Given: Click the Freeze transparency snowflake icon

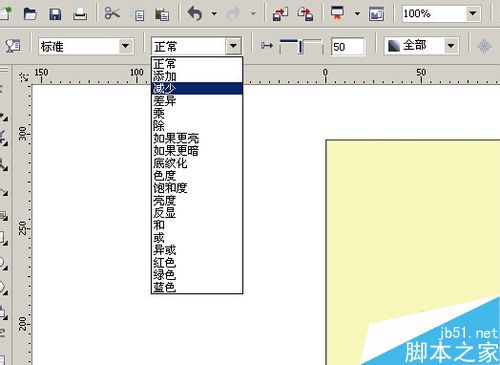Looking at the screenshot, I should coord(484,46).
